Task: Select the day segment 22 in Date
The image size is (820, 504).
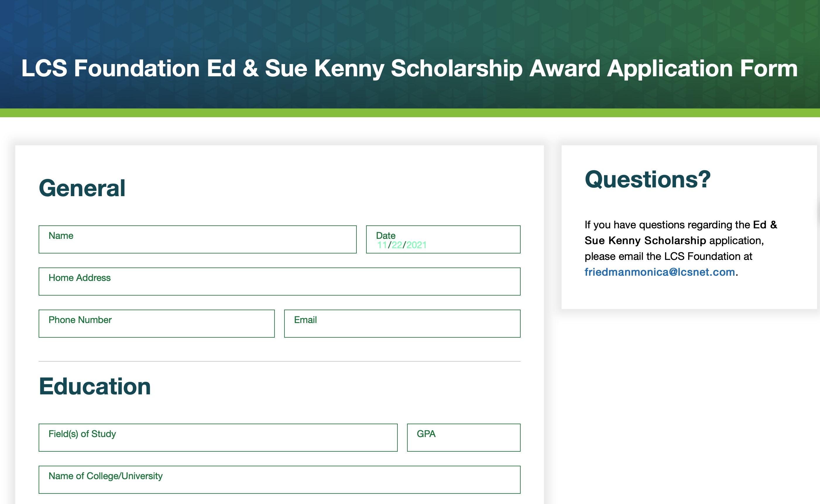Action: point(397,245)
